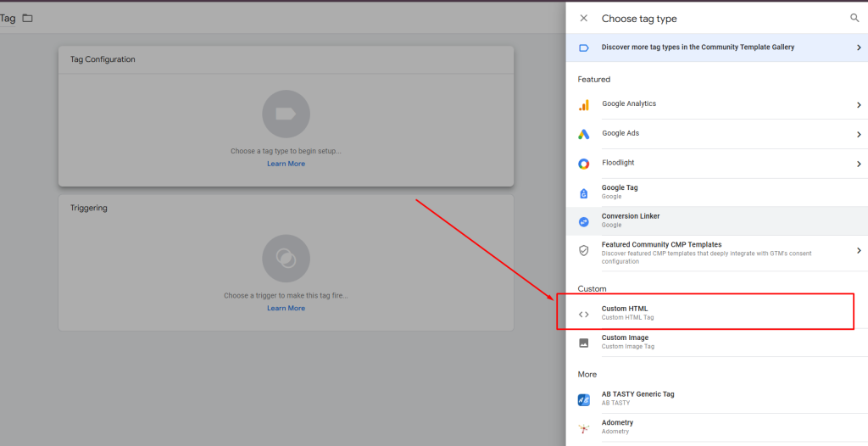The image size is (868, 446).
Task: Click the Custom HTML code brackets icon
Action: pyautogui.click(x=583, y=314)
